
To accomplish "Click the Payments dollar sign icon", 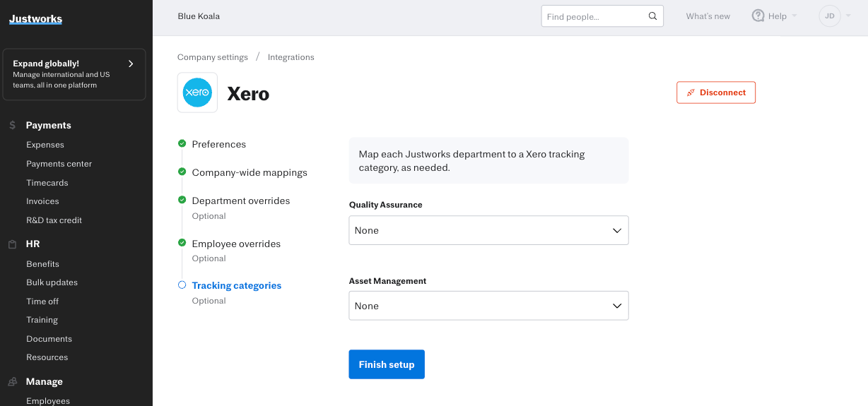I will tap(13, 125).
